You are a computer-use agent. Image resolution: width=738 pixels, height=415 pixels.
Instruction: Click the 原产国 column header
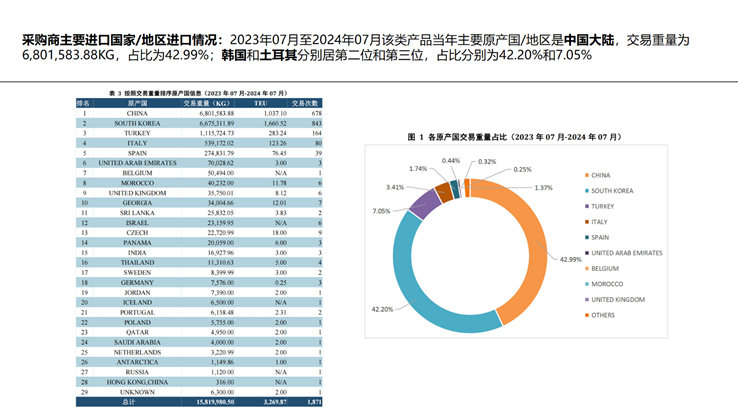click(x=138, y=103)
